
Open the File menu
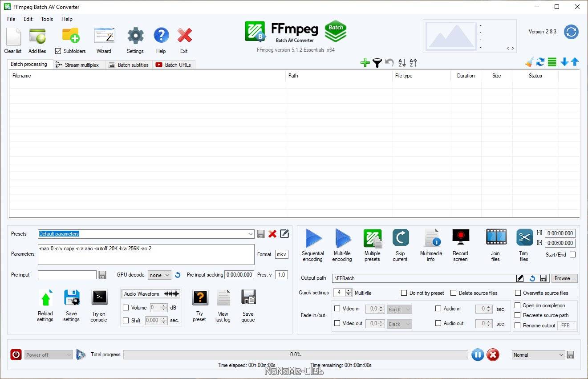click(x=11, y=19)
